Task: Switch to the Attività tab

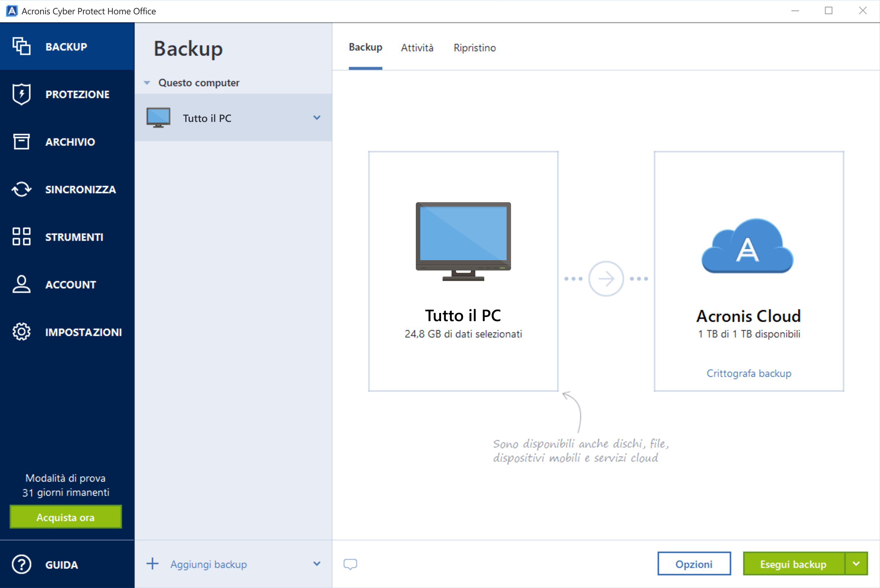Action: [x=417, y=48]
